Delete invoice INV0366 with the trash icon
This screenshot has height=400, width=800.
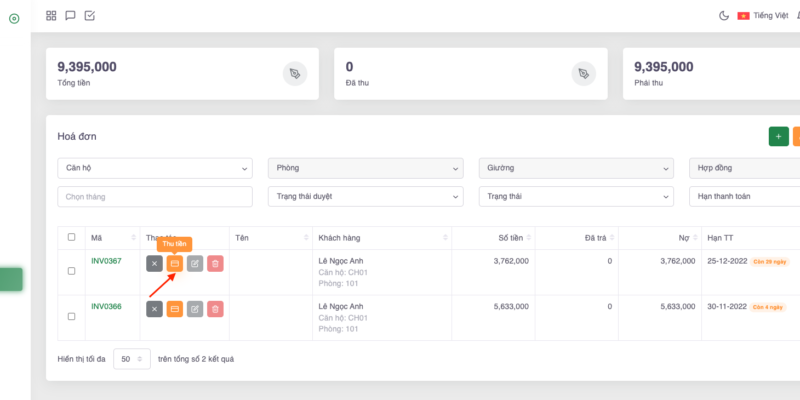tap(215, 309)
